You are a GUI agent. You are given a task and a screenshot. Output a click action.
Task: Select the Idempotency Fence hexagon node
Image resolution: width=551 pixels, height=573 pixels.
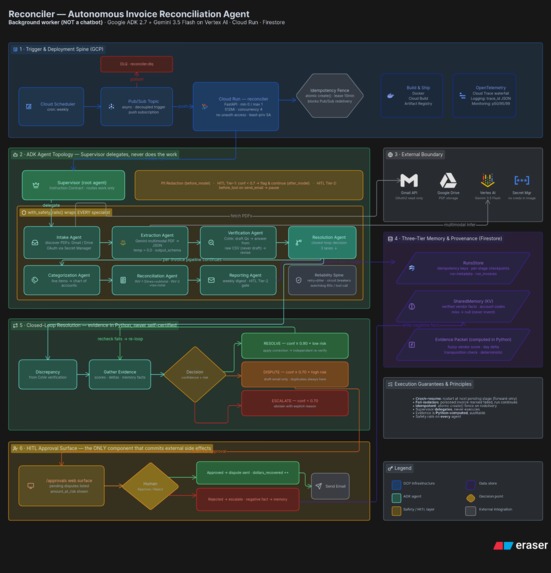click(330, 95)
